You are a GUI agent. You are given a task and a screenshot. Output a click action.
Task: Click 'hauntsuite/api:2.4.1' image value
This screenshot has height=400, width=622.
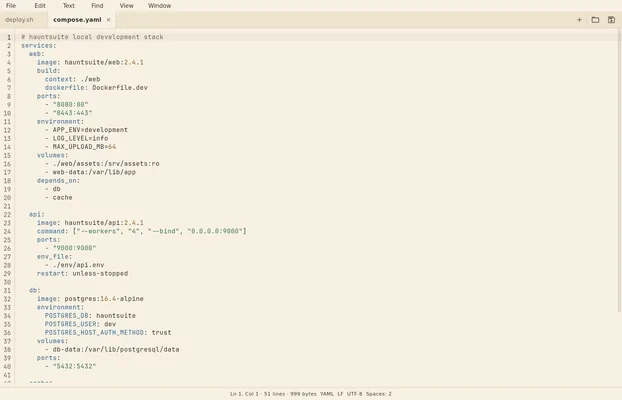coord(104,223)
